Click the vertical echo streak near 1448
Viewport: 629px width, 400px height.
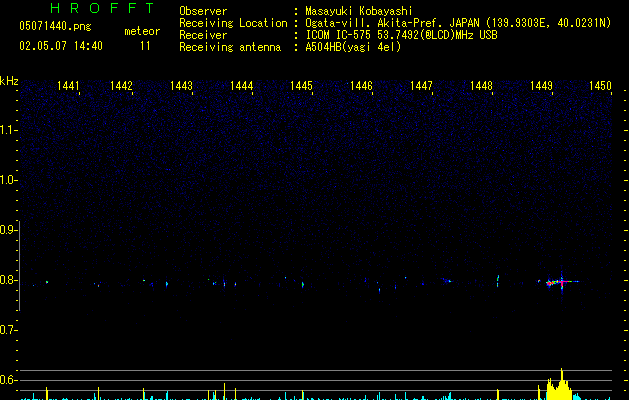point(498,281)
